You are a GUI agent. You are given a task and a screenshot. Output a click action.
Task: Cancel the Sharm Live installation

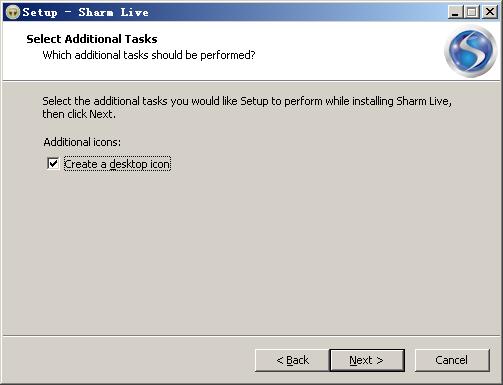coord(452,360)
